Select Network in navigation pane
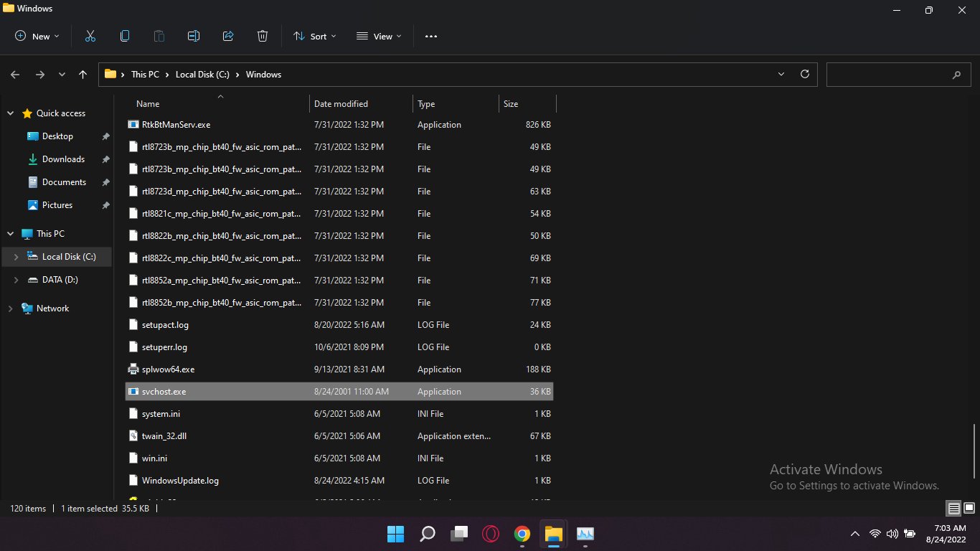980x551 pixels. point(53,309)
